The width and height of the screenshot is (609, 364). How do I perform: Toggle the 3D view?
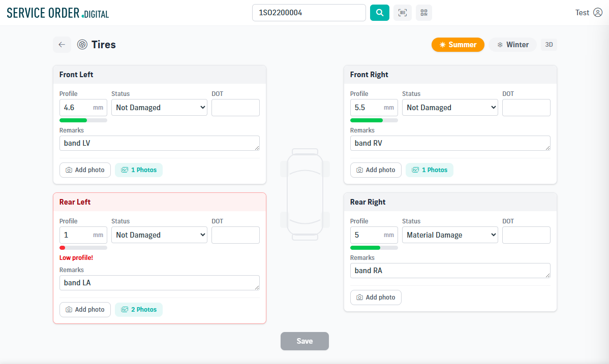click(549, 45)
